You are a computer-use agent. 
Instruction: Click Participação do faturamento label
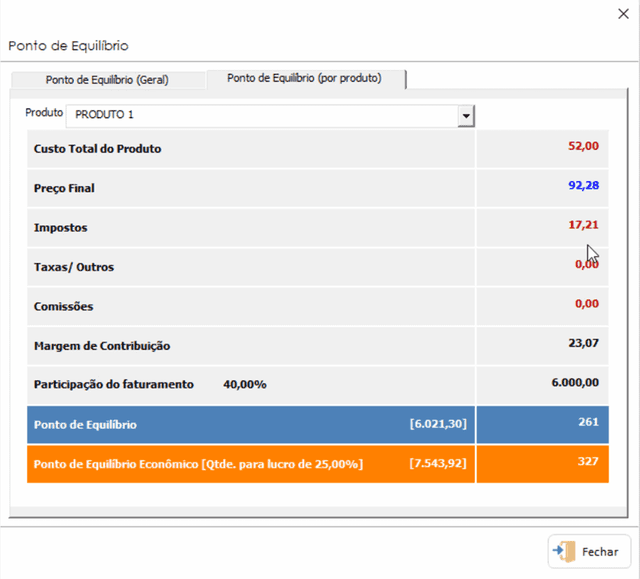click(114, 384)
